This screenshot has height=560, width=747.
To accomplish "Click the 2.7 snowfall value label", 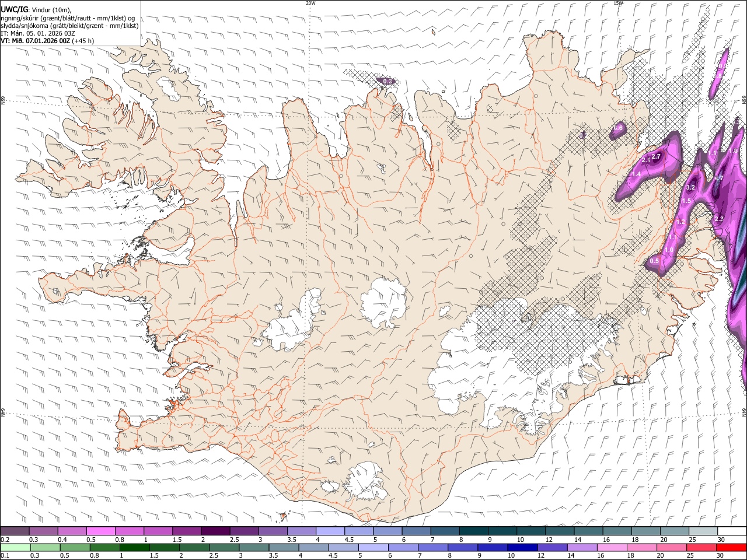I will [x=656, y=157].
